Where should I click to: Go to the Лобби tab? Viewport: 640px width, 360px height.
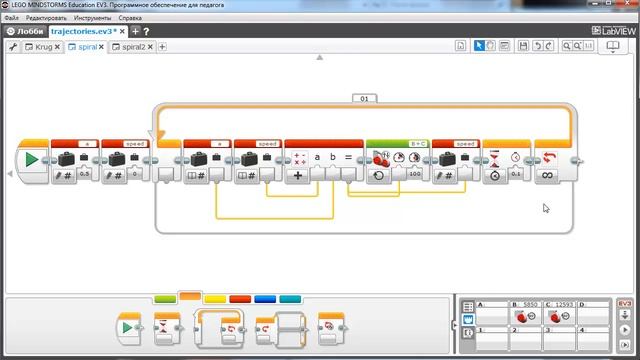click(x=25, y=31)
